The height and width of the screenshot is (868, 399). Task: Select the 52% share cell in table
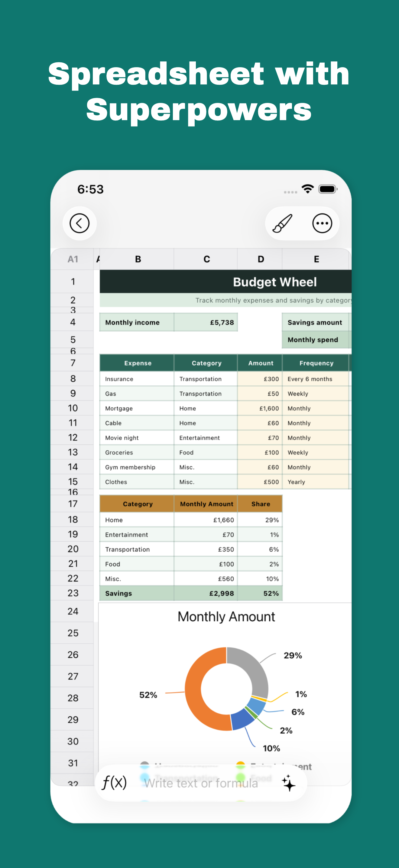click(260, 593)
